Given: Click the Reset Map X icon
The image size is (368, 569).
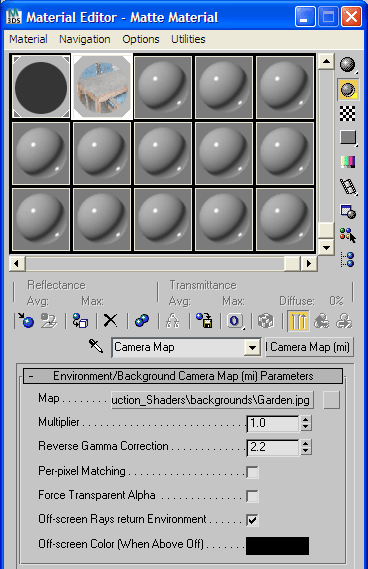Looking at the screenshot, I should click(110, 321).
